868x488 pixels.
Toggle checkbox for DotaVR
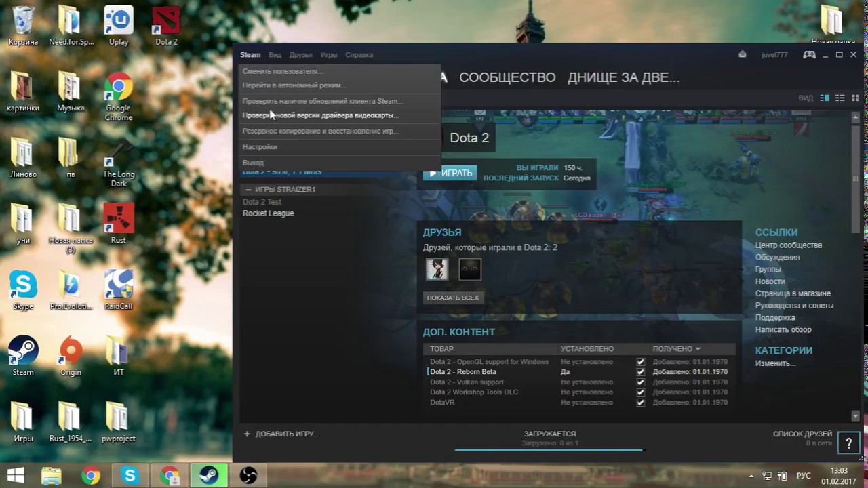[641, 403]
